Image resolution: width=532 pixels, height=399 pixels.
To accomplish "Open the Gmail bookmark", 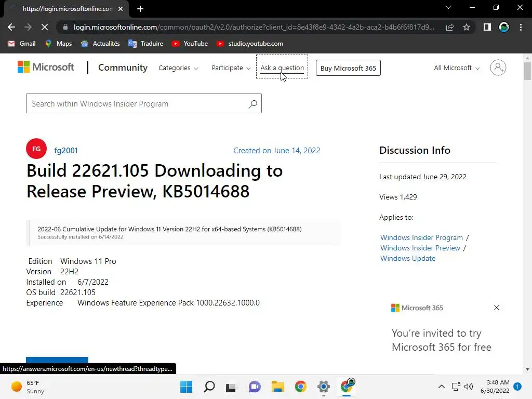I will pos(21,44).
